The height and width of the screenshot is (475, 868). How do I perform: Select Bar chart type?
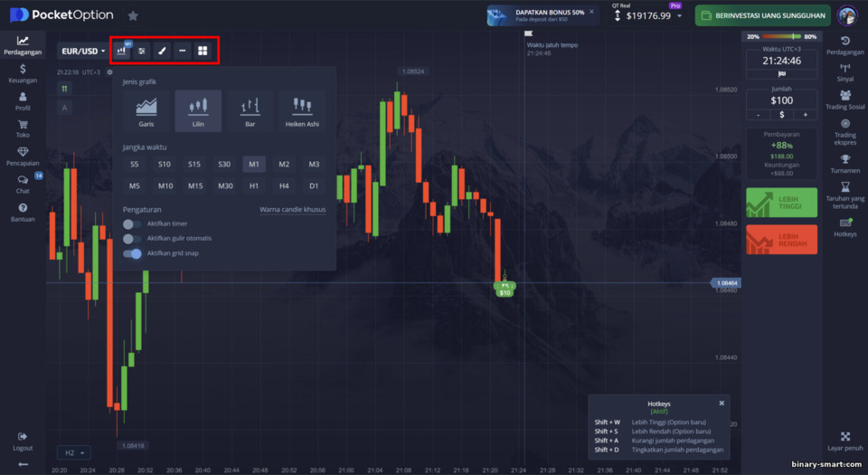click(x=250, y=111)
